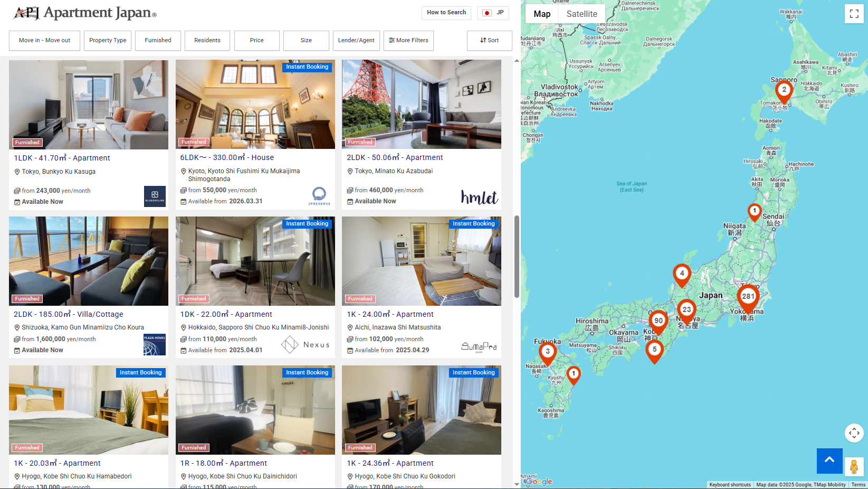The height and width of the screenshot is (489, 868).
Task: Open Street View pegman icon
Action: (854, 467)
